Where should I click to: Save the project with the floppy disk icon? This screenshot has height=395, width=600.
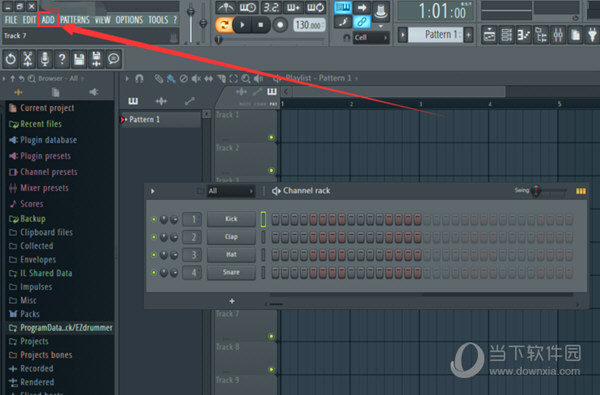click(x=79, y=59)
